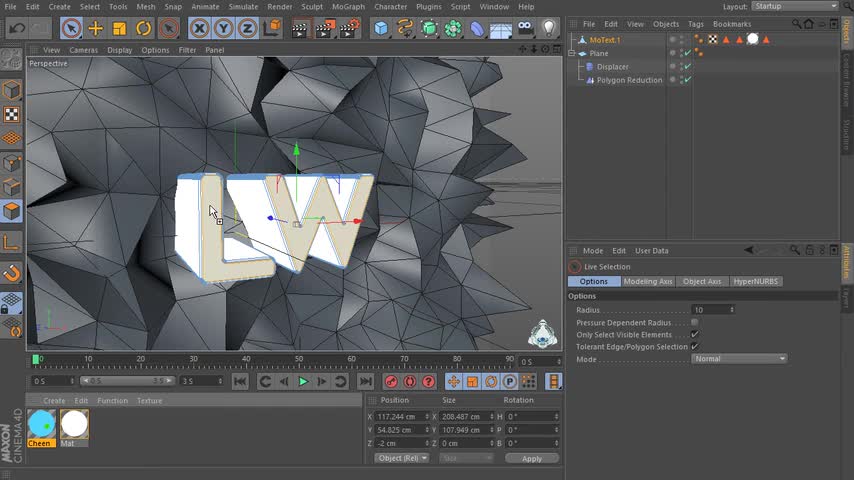
Task: Open the Mode dropdown set to Normal
Action: click(x=739, y=359)
